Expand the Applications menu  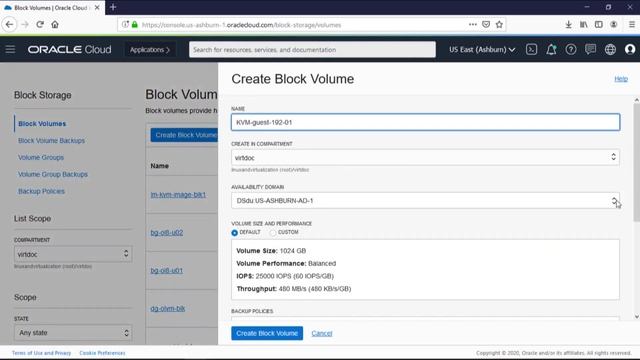150,49
